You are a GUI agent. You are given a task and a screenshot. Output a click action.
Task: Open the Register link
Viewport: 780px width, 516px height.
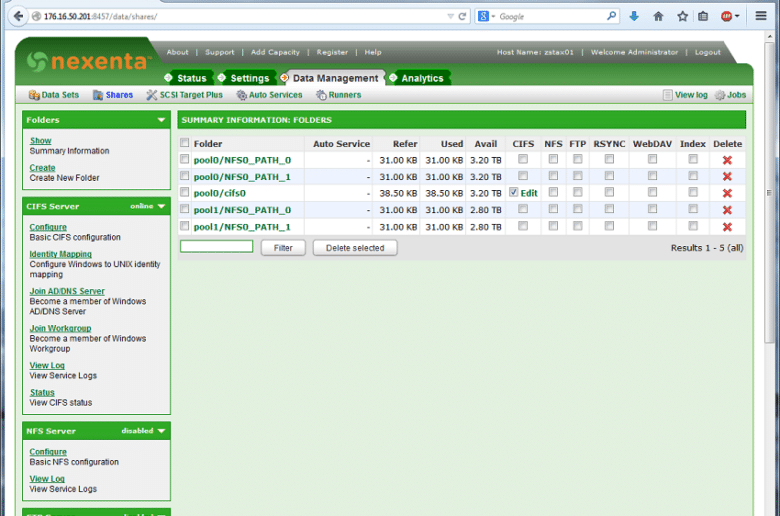332,52
